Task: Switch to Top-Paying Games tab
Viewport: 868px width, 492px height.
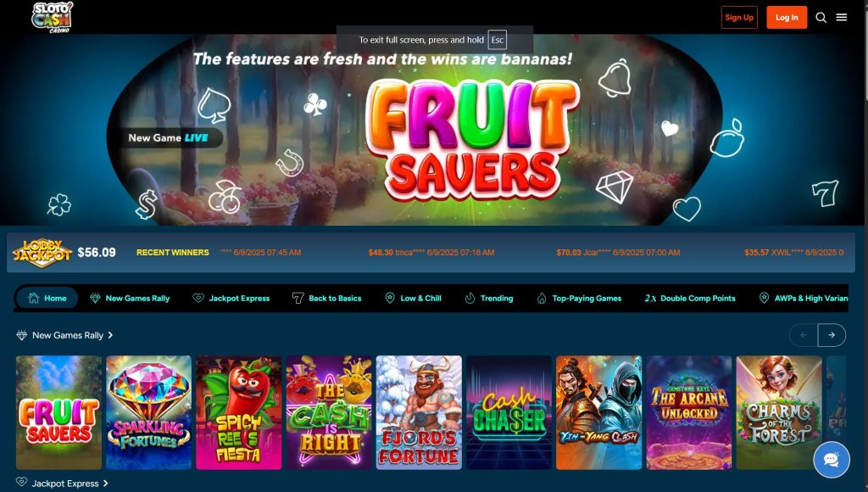Action: pyautogui.click(x=579, y=298)
